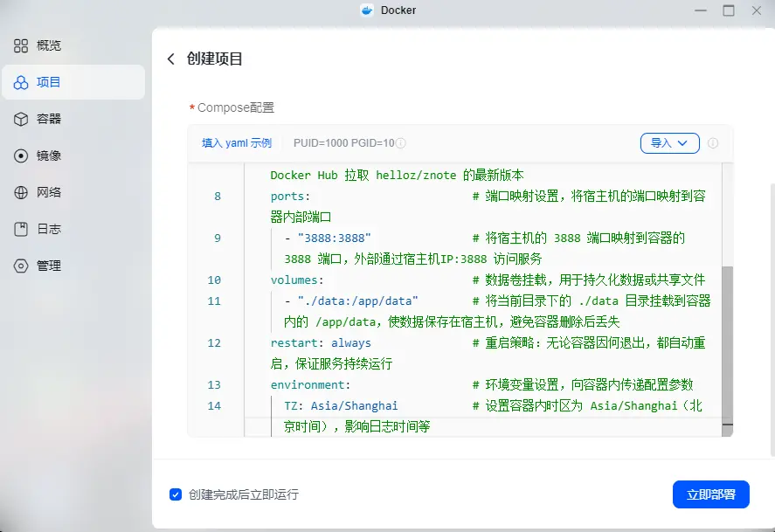Click info icon next to PUID=1000 PGID=10
Screen dimensions: 775x532
coord(401,143)
